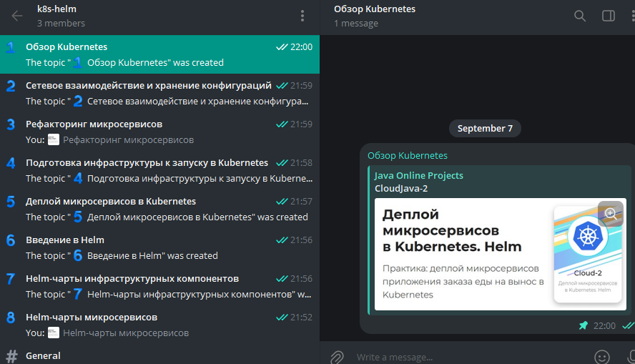Click the 21:57 time on Деплой микросервисов row
The height and width of the screenshot is (364, 635).
click(301, 201)
